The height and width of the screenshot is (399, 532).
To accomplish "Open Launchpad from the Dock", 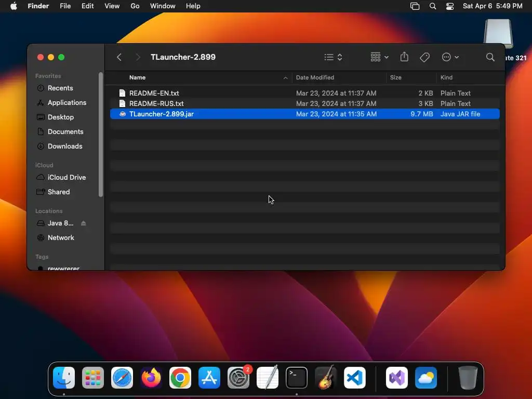I will click(x=93, y=378).
